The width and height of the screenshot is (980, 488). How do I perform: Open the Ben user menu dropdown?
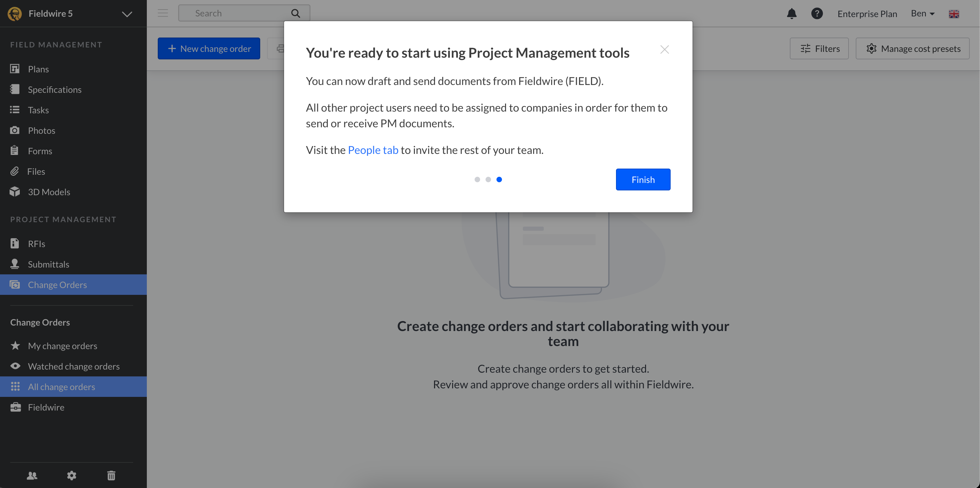[x=923, y=14]
